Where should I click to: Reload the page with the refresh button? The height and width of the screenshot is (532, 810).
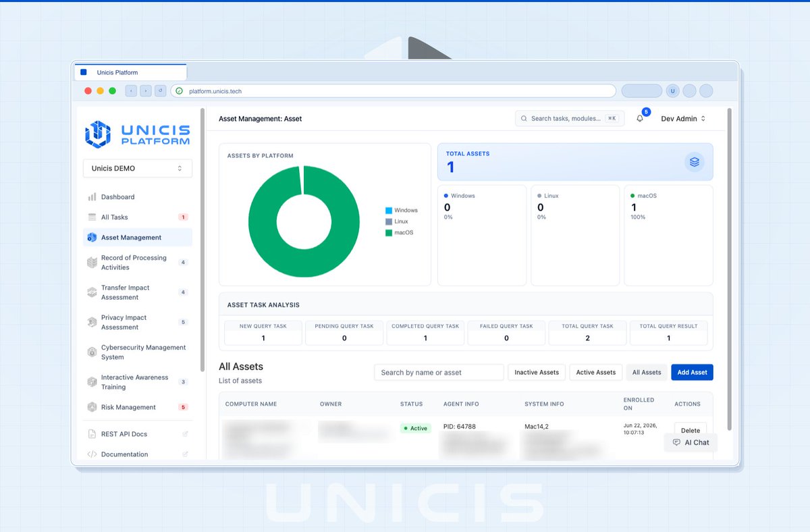pyautogui.click(x=161, y=90)
